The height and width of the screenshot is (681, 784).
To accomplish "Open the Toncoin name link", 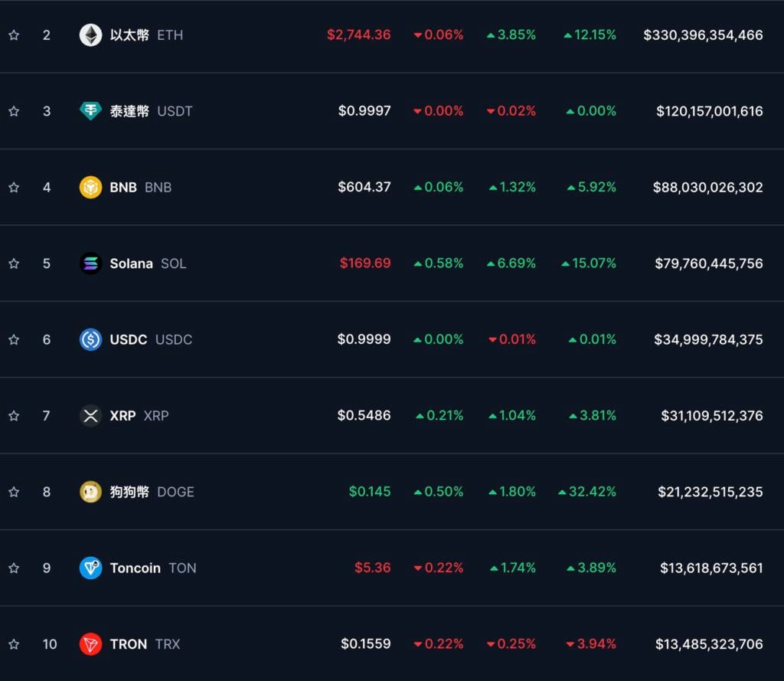I will pyautogui.click(x=135, y=568).
